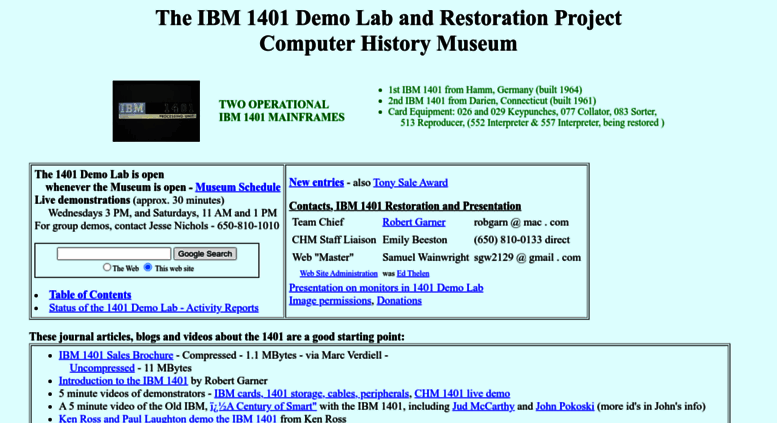
Task: Open Presentation on monitors in 1401 Demo Lab
Action: click(386, 288)
